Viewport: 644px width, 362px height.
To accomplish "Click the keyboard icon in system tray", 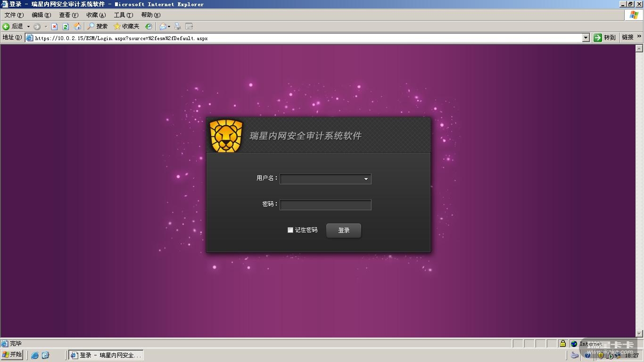I will pyautogui.click(x=575, y=355).
